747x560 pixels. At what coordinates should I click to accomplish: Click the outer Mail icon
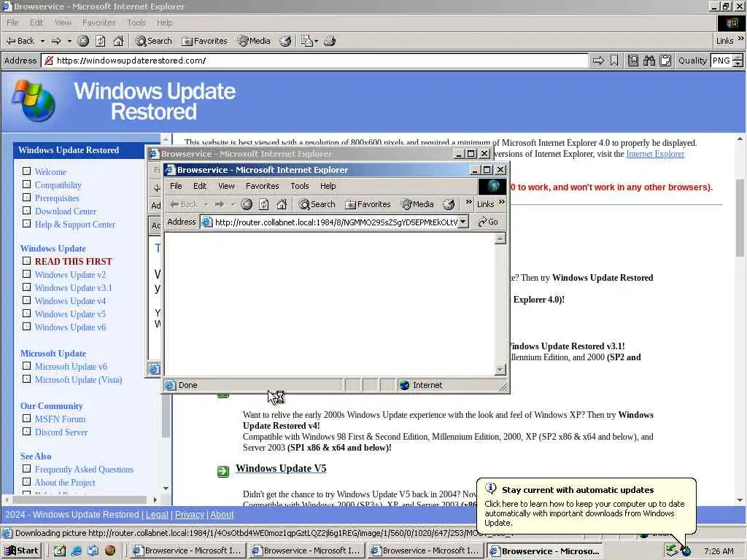306,41
